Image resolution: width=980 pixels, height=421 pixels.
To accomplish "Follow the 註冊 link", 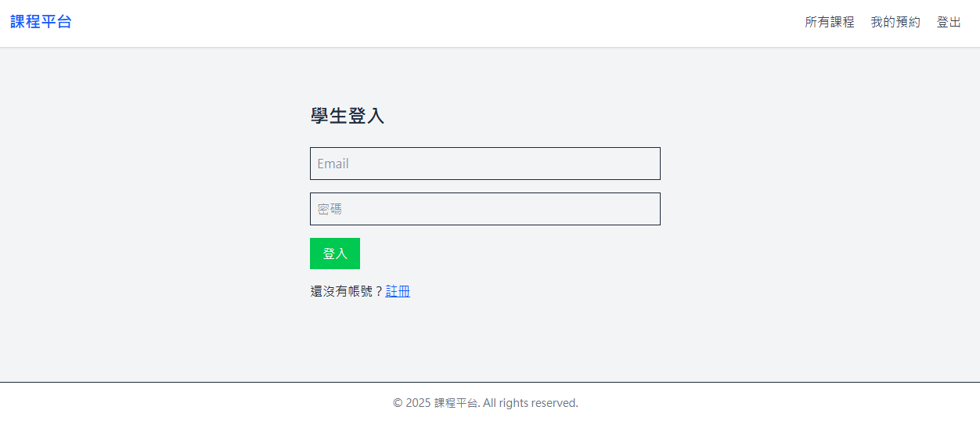I will pyautogui.click(x=398, y=291).
